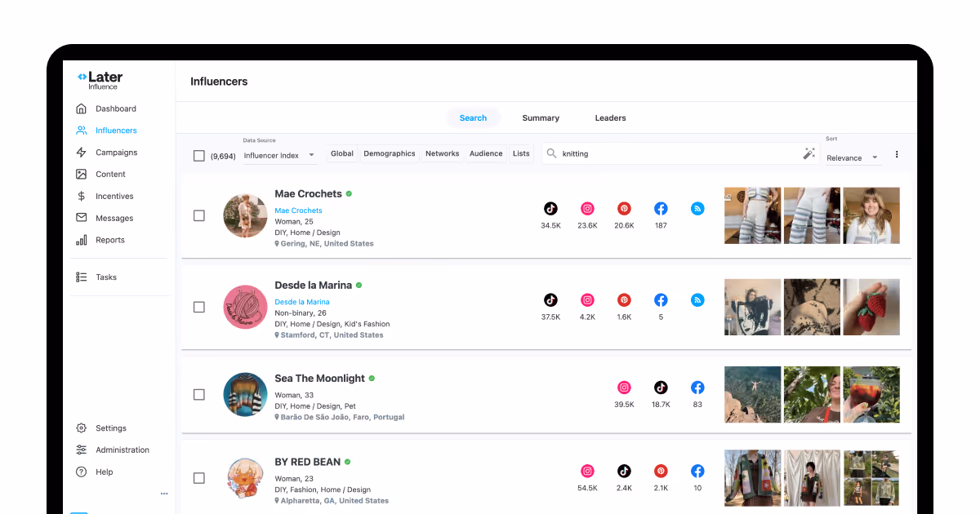
Task: Open the Messages envelope icon
Action: point(81,218)
